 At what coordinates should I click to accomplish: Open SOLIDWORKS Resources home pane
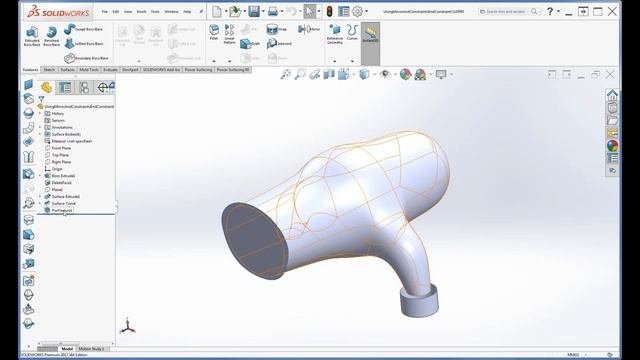click(612, 95)
